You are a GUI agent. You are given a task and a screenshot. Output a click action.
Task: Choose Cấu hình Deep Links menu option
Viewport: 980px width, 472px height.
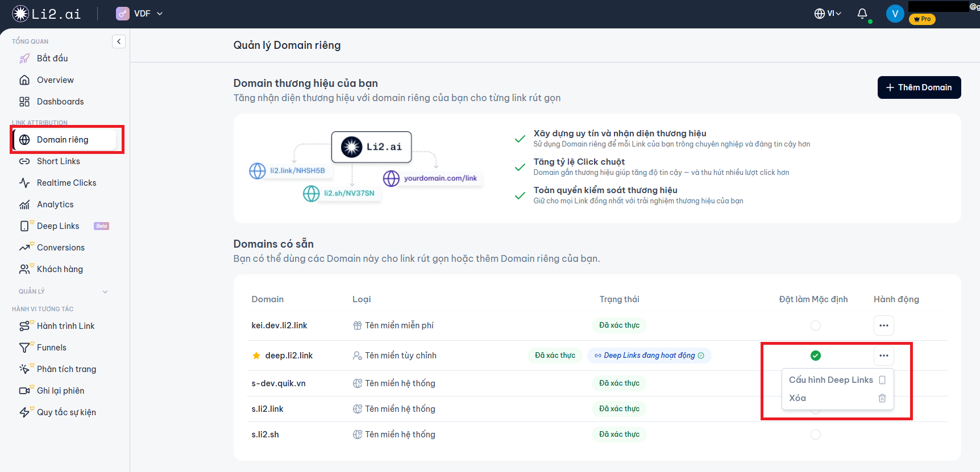coord(837,380)
